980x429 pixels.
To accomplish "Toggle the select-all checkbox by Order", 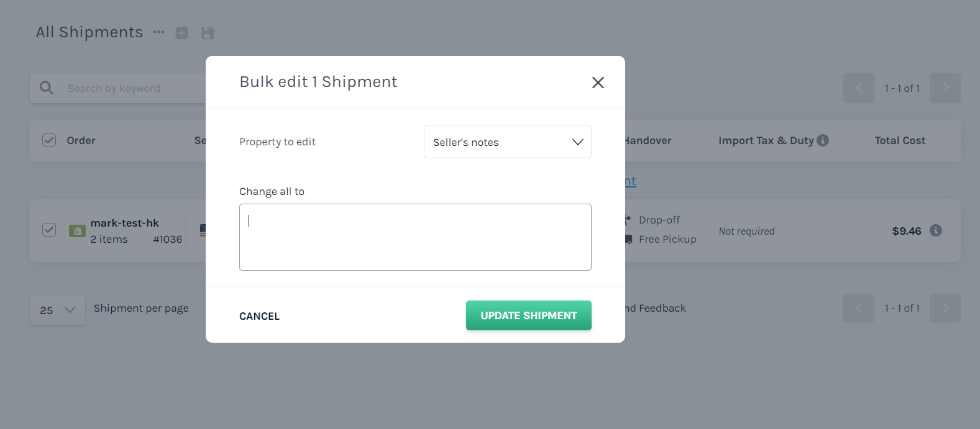I will [x=49, y=140].
